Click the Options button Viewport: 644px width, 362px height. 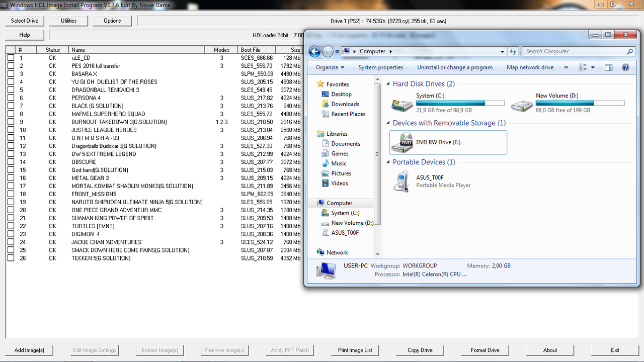(112, 21)
